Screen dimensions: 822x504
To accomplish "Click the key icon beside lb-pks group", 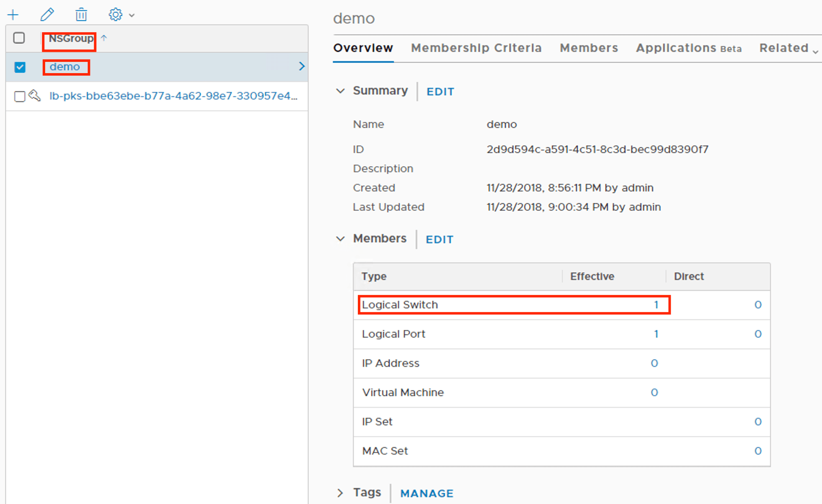I will 35,96.
